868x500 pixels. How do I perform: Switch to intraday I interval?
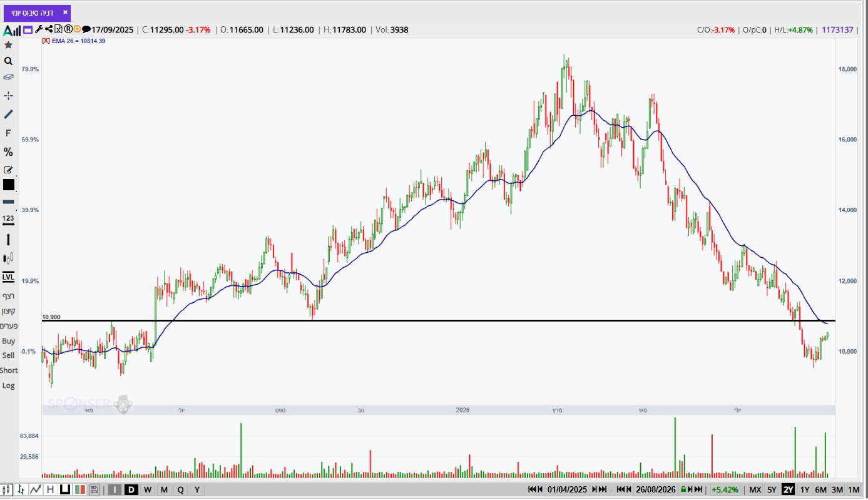click(x=115, y=489)
